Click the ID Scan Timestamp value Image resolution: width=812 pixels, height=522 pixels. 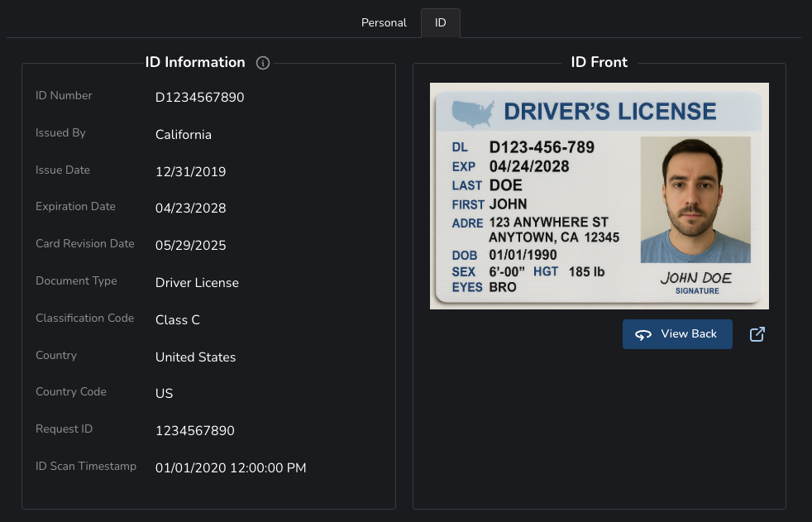pyautogui.click(x=231, y=468)
